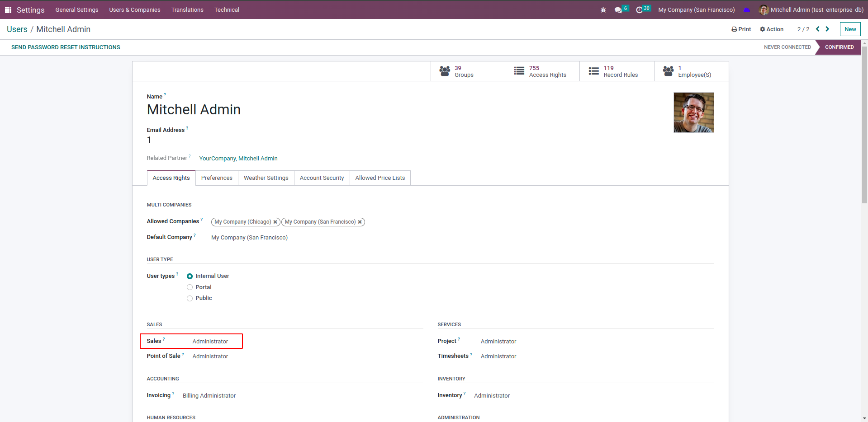
Task: Open Users & Companies menu
Action: [x=135, y=10]
